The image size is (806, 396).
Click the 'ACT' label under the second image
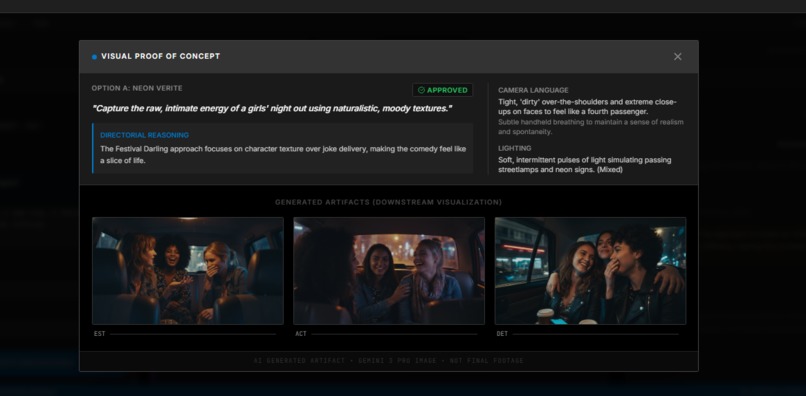tap(301, 334)
